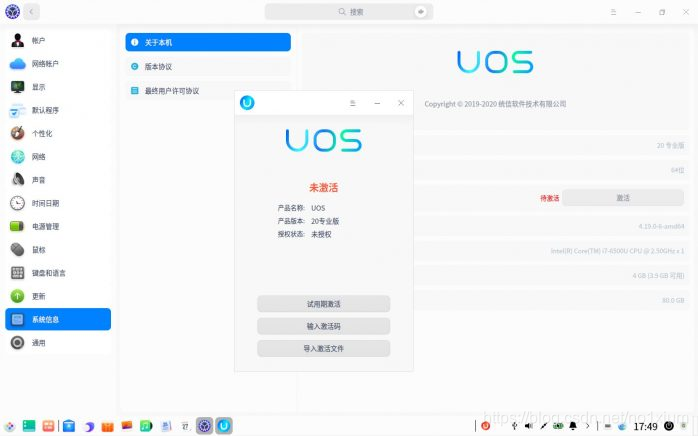698x436 pixels.
Task: Open the 键盘和语言 keyboard and language settings
Action: pos(58,273)
